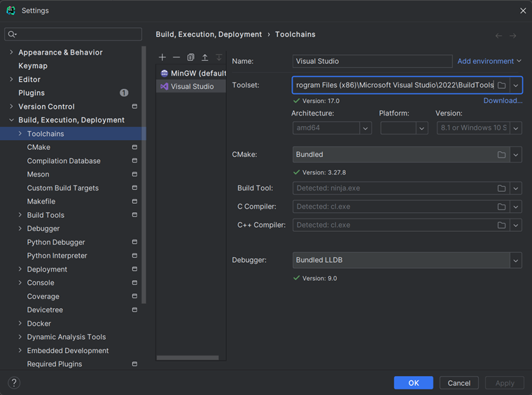Click Cancel button
This screenshot has height=395, width=532.
click(x=459, y=383)
